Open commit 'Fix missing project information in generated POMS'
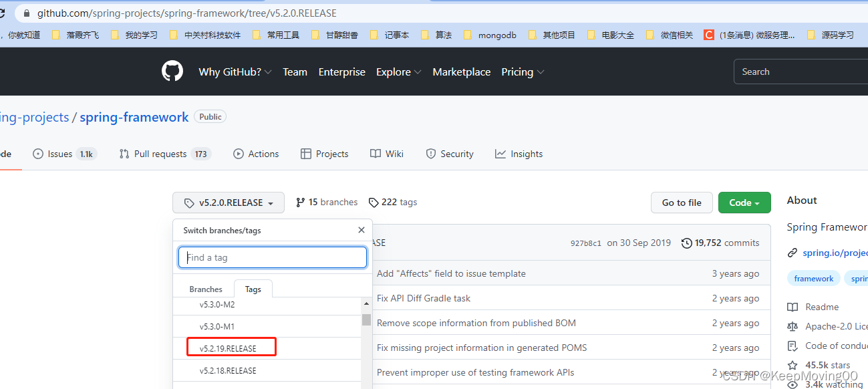Image resolution: width=868 pixels, height=389 pixels. coord(482,348)
